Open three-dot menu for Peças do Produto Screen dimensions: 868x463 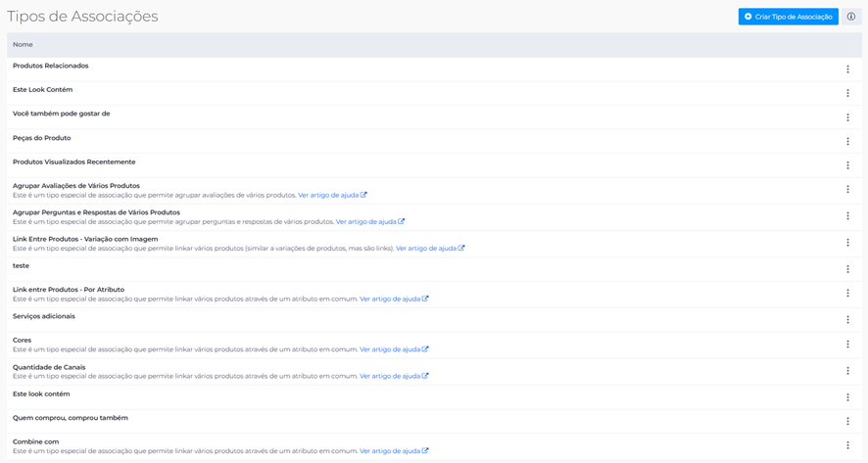coord(847,142)
